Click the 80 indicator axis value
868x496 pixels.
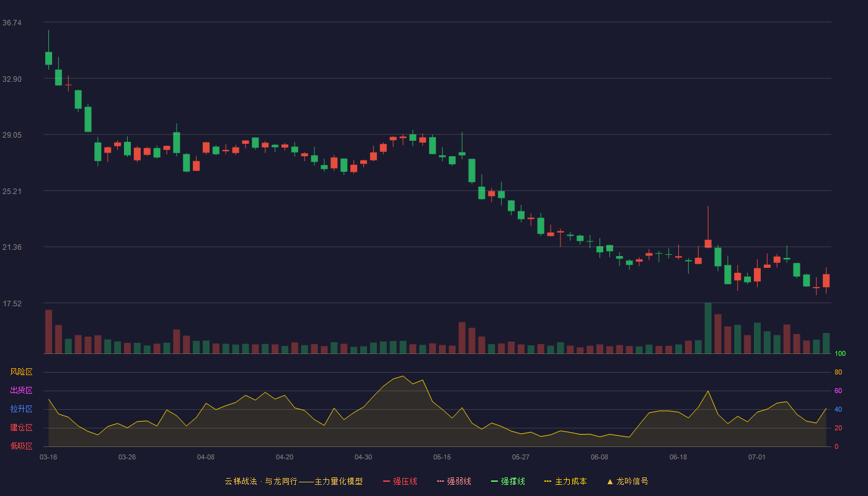(838, 373)
